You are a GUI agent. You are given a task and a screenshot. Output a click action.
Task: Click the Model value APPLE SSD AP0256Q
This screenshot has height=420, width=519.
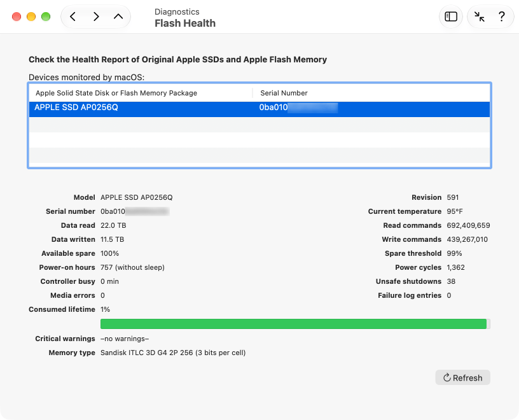pos(136,197)
